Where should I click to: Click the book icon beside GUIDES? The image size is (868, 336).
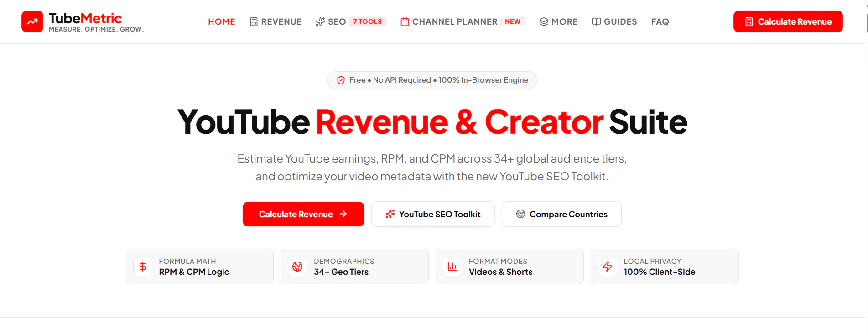[596, 21]
